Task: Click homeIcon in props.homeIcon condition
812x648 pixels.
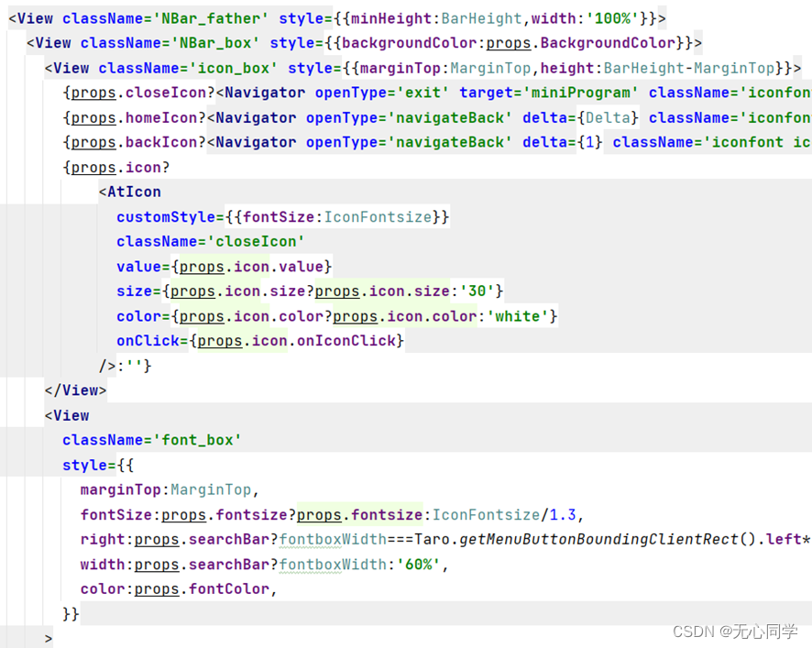Action: pos(161,118)
